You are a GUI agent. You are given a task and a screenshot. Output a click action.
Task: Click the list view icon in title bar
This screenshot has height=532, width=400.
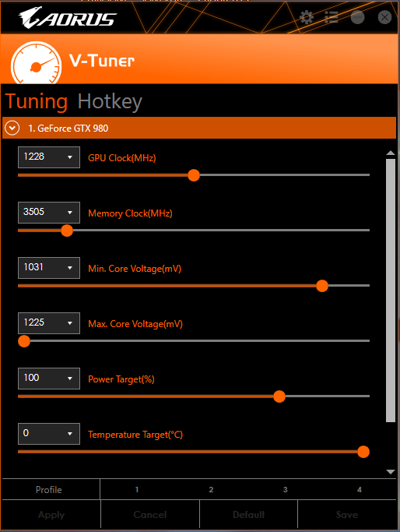[x=332, y=17]
